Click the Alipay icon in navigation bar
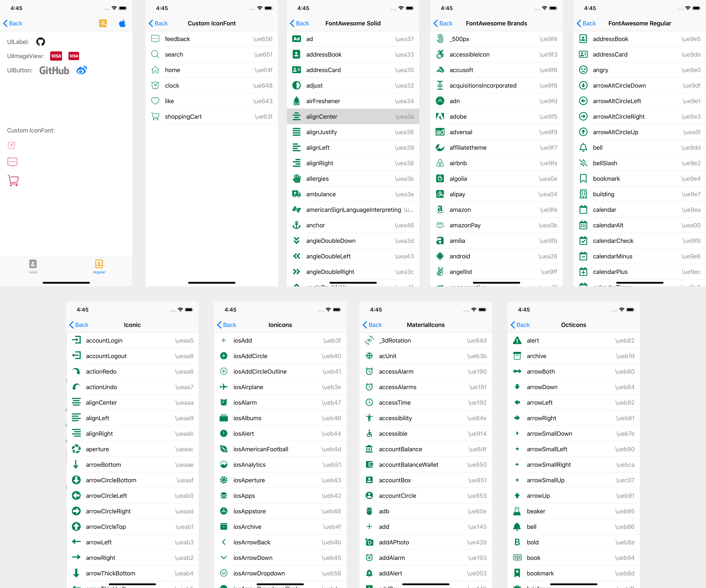Image resolution: width=706 pixels, height=588 pixels. pos(103,23)
